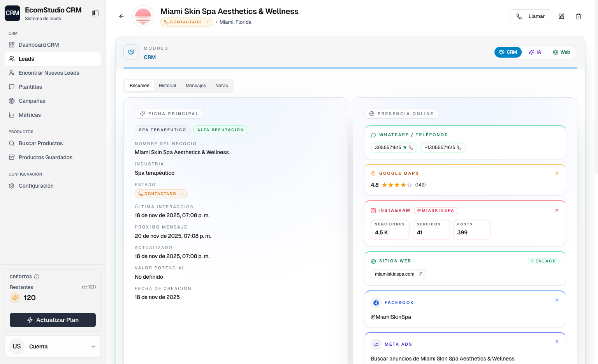Click the back arrow to return
598x364 pixels.
click(x=121, y=16)
